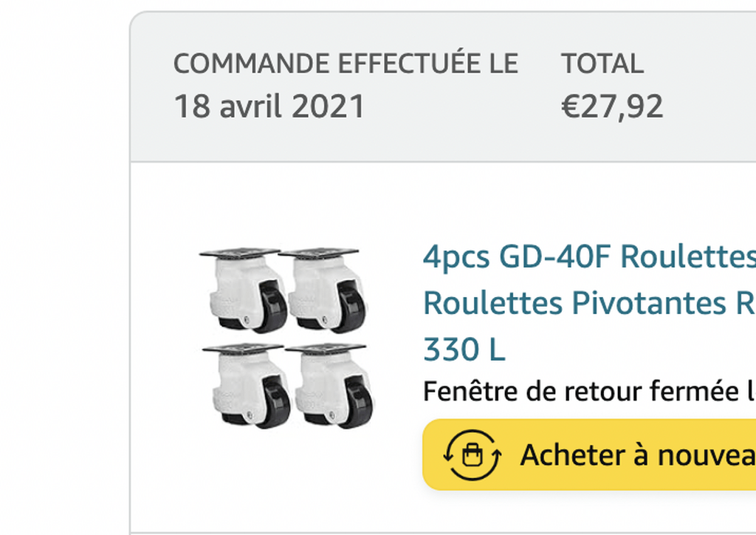Click the Roulettes Pivotantes title line
This screenshot has width=756, height=535.
coord(589,303)
